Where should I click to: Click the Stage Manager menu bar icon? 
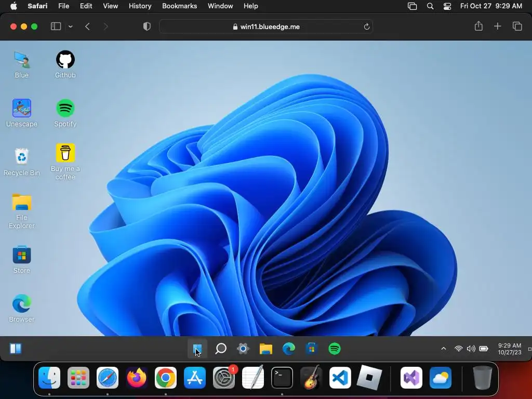412,6
